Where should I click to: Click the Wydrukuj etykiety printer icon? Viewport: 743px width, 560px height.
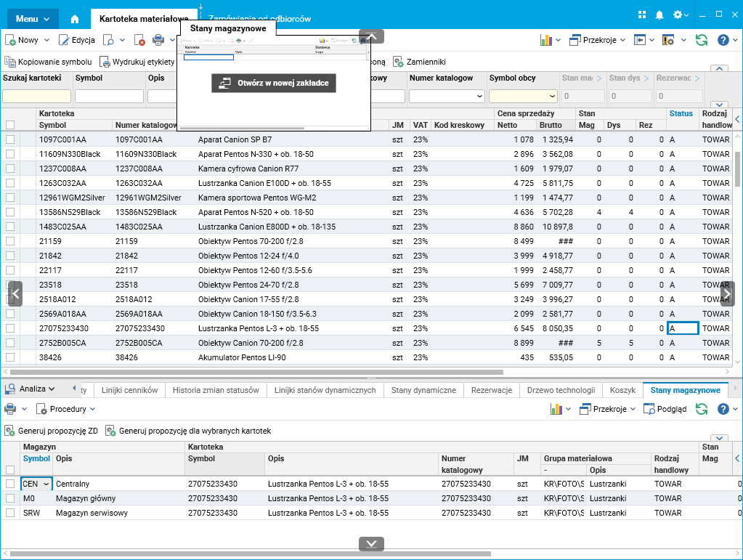(x=105, y=62)
